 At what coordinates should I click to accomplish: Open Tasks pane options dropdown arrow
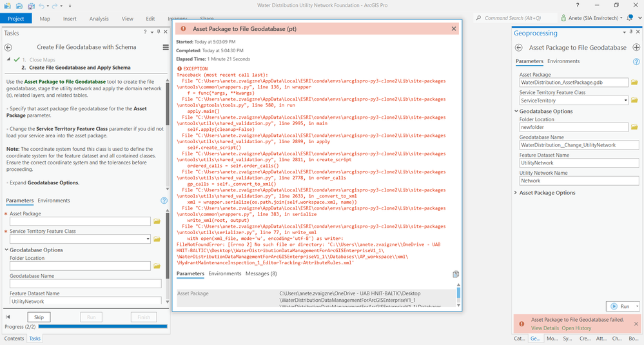click(x=152, y=32)
